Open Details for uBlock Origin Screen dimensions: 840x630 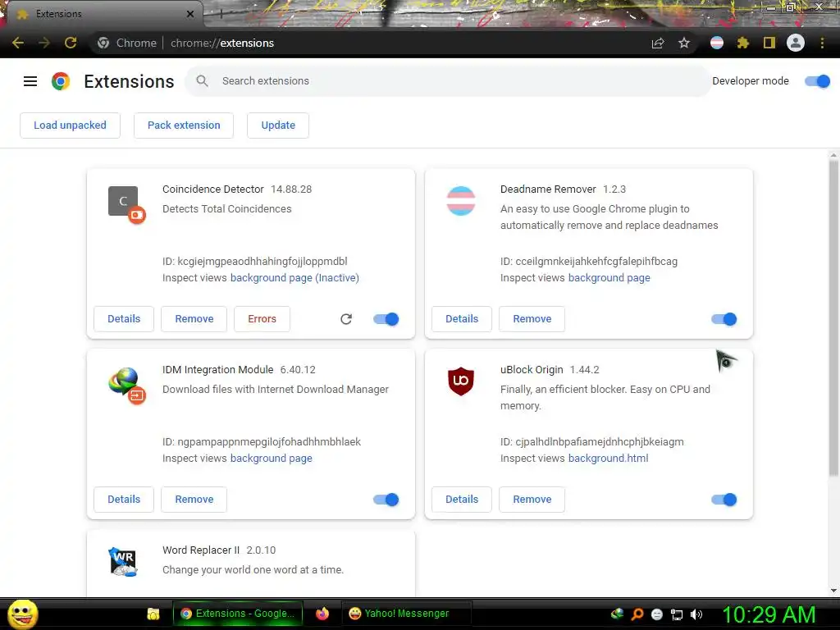tap(462, 500)
